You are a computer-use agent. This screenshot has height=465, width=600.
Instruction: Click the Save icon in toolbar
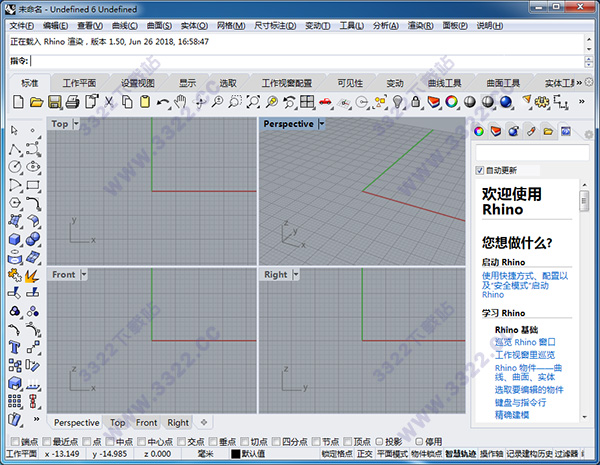click(x=55, y=102)
